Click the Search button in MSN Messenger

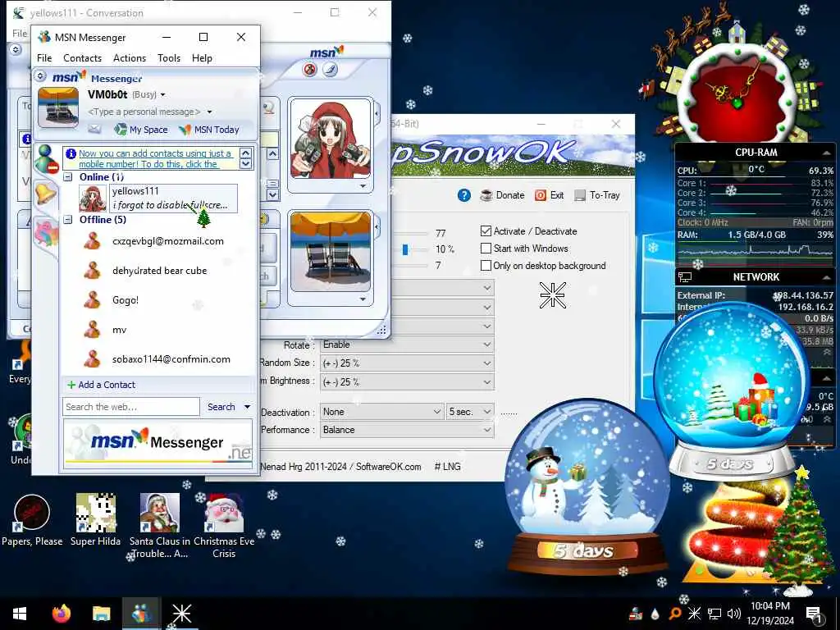(x=221, y=407)
